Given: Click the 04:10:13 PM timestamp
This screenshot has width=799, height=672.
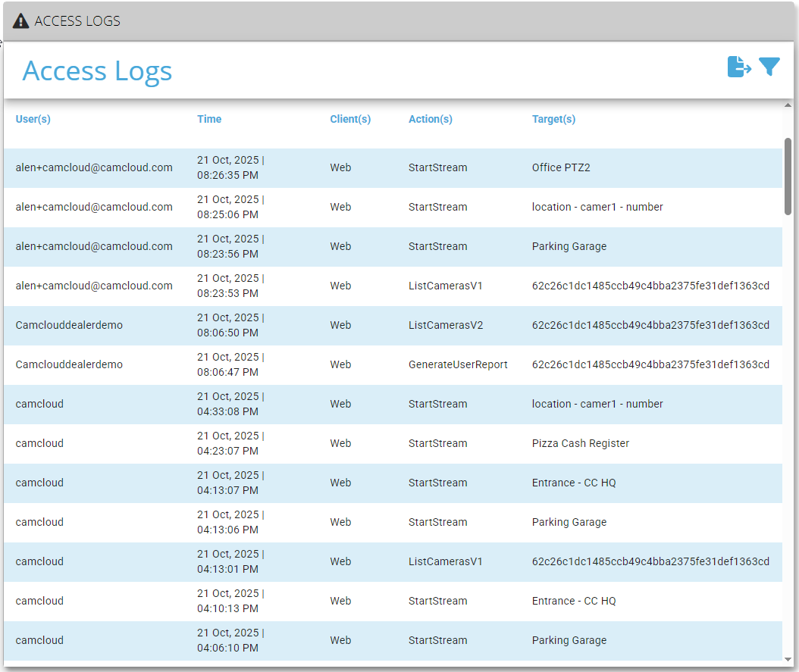Looking at the screenshot, I should tap(227, 608).
